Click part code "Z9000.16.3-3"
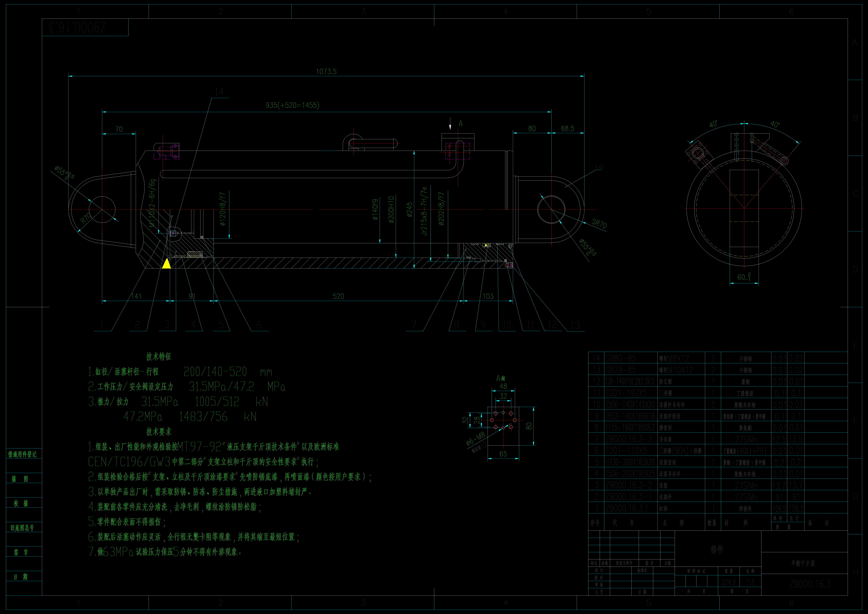This screenshot has width=868, height=614. 629,439
